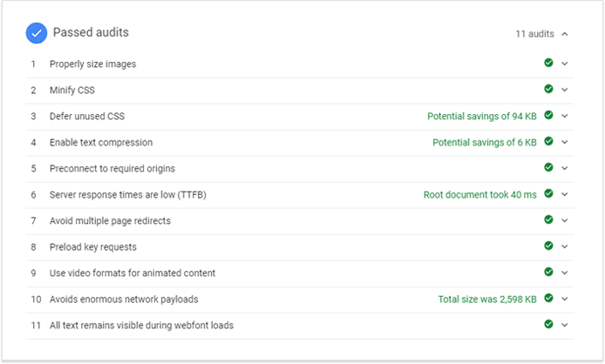Click the Passed audits heading

(x=91, y=32)
